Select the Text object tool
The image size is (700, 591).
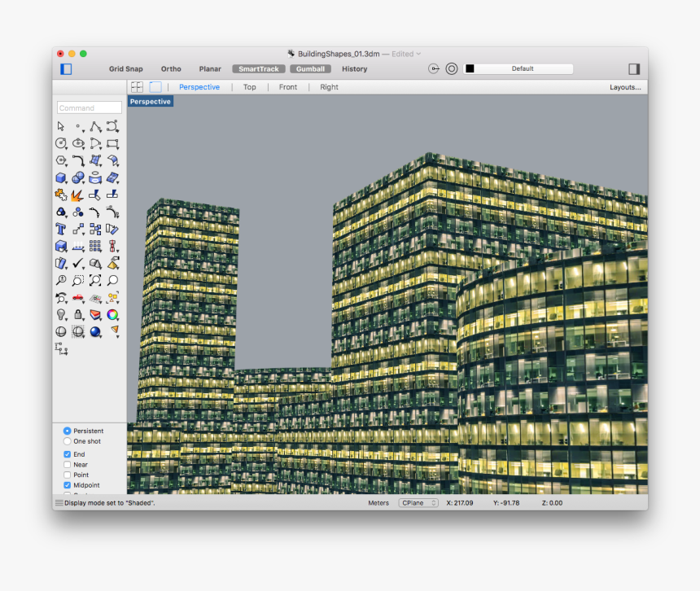[60, 229]
